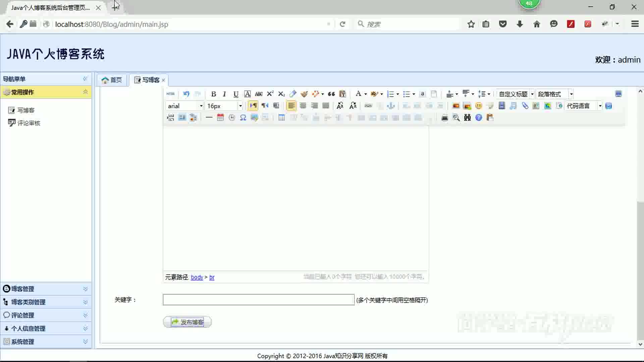
Task: Preview content with magnifier icon
Action: click(x=456, y=118)
